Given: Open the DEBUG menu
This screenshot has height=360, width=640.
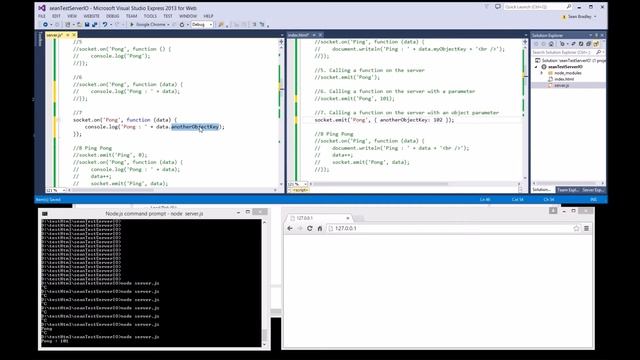Looking at the screenshot, I should [x=113, y=16].
